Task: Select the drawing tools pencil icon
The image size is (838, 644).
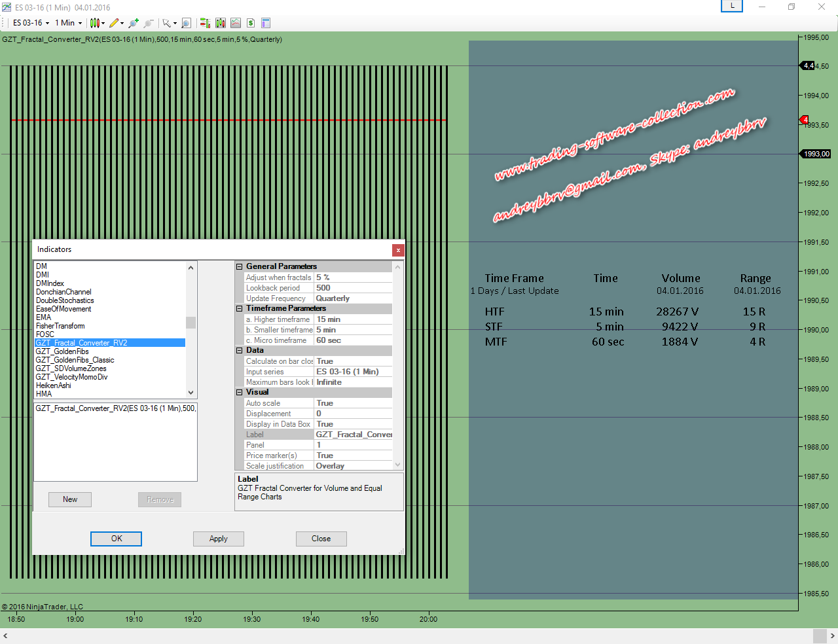Action: [114, 23]
